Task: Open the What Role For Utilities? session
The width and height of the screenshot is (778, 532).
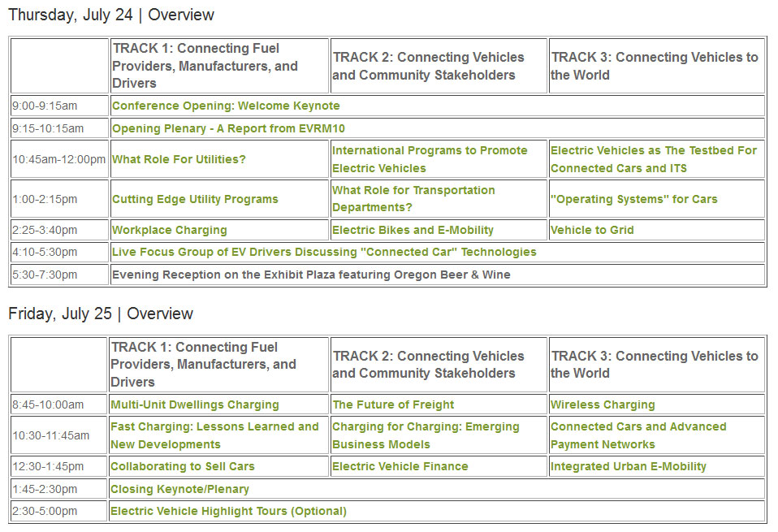Action: point(179,159)
